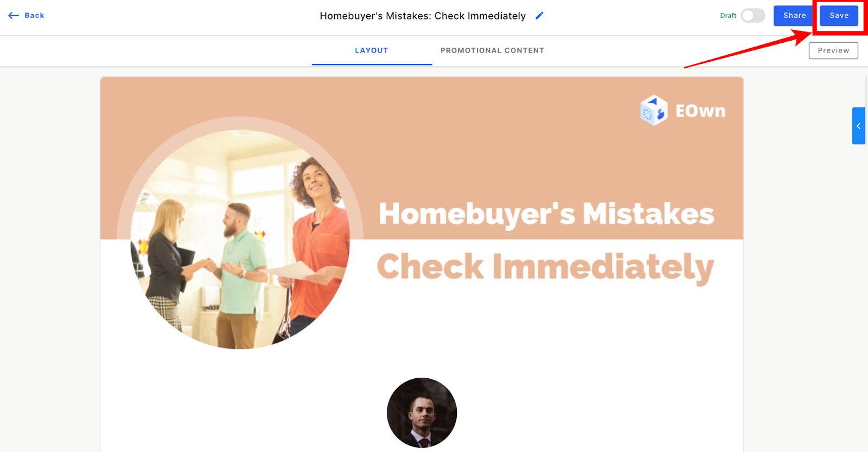Open the Preview button
Viewport: 868px width, 452px height.
833,50
